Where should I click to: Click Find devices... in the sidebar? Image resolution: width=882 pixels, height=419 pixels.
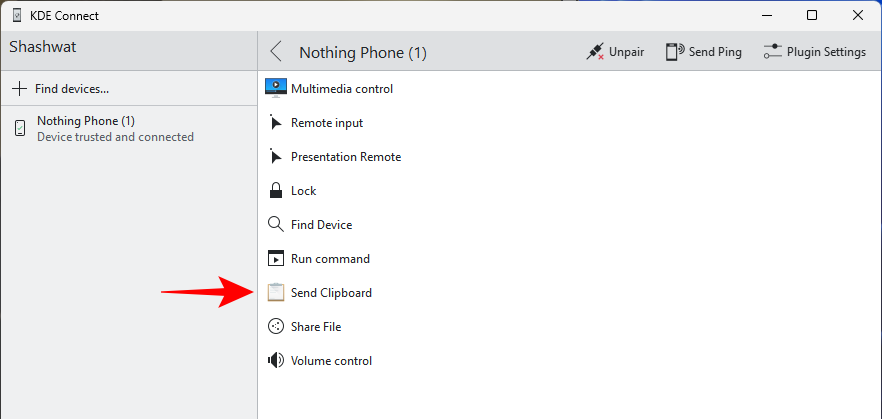[61, 89]
